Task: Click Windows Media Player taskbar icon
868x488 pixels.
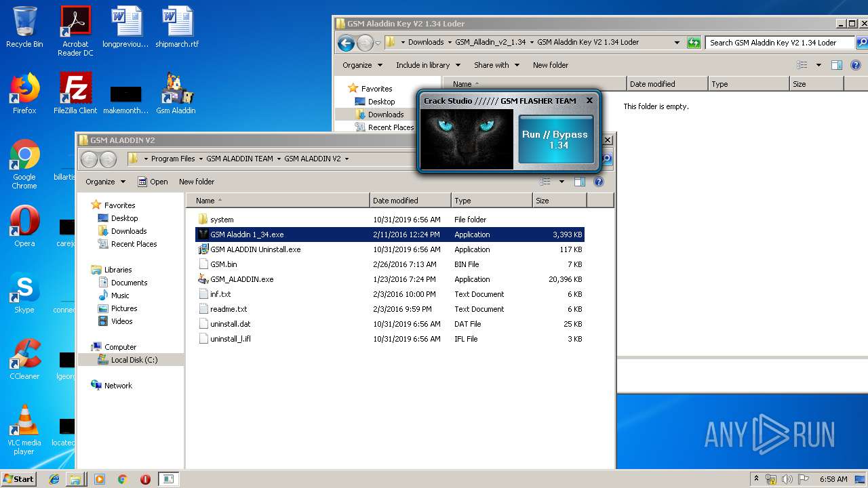Action: (100, 479)
